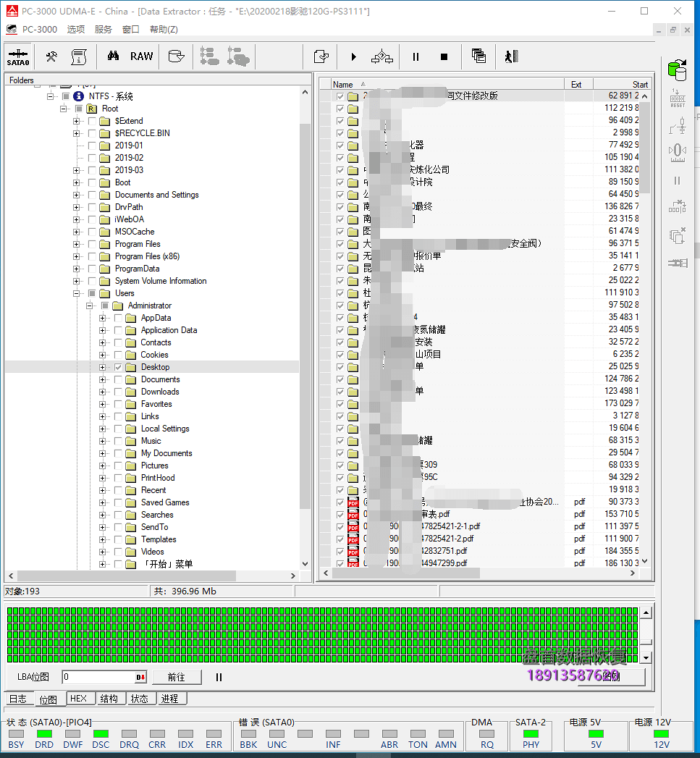Click the sidebar waveform ruler icon
Viewport: 700px width, 758px height.
[x=678, y=153]
